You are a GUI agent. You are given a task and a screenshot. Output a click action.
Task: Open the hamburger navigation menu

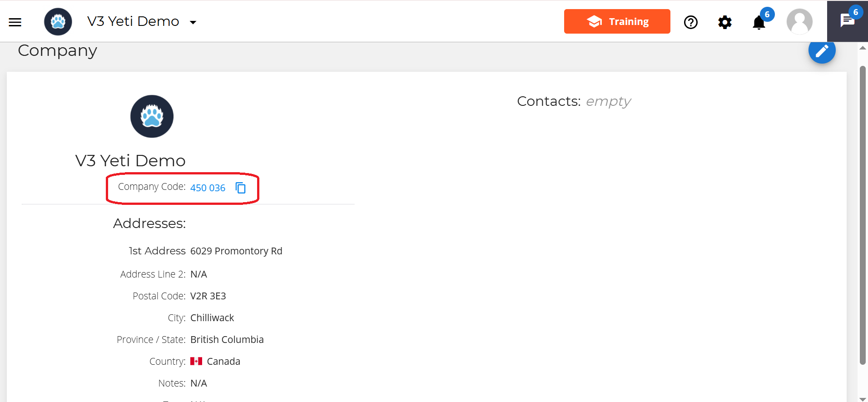tap(15, 22)
